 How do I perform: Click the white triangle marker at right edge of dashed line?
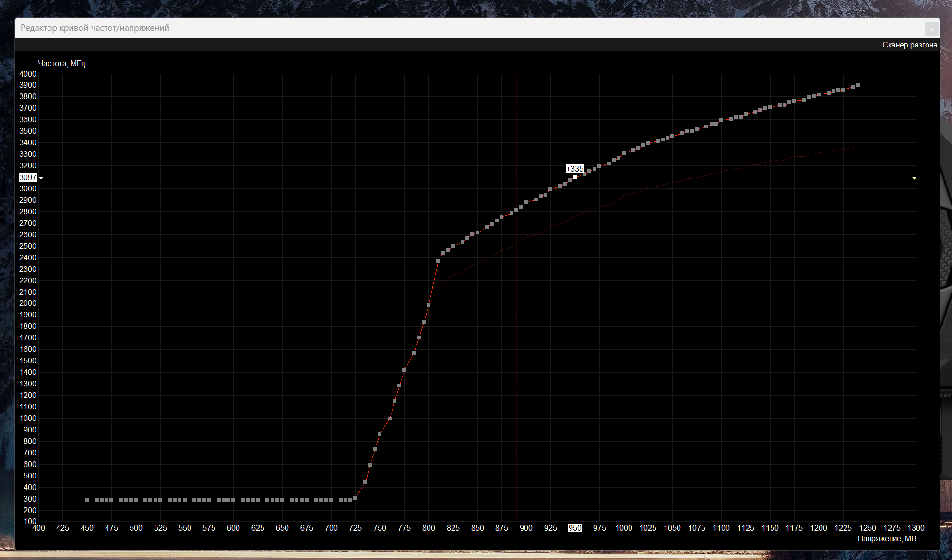point(914,178)
